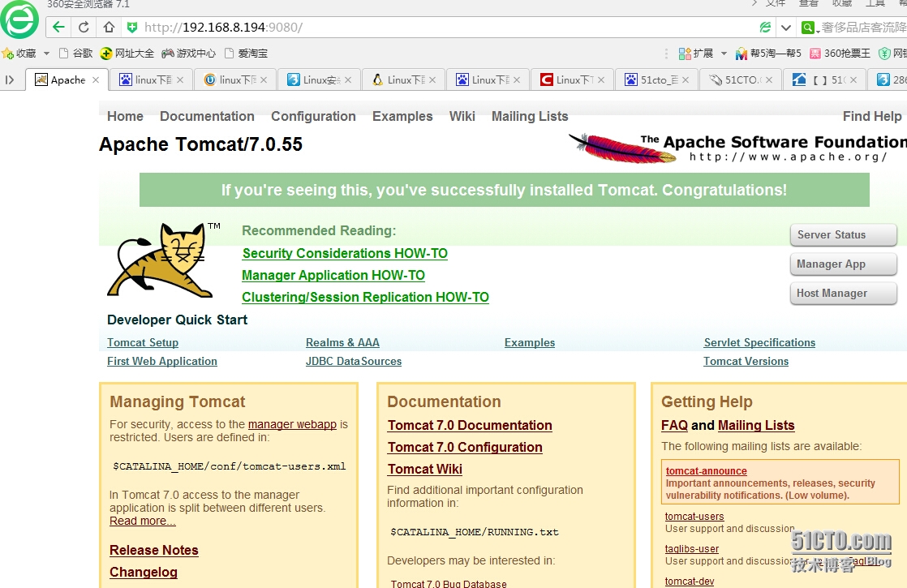Viewport: 907px width, 588px height.
Task: Open the Realms & AAA link
Action: coord(342,342)
